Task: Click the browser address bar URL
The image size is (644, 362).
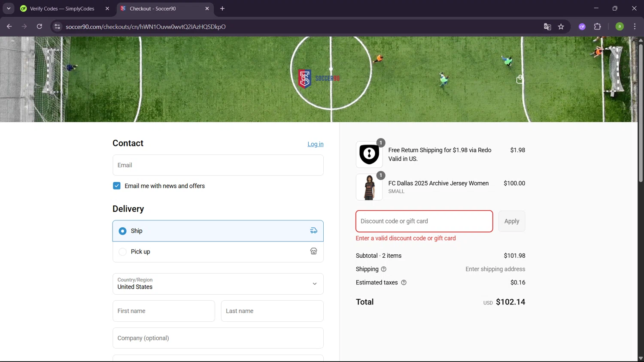Action: tap(146, 27)
